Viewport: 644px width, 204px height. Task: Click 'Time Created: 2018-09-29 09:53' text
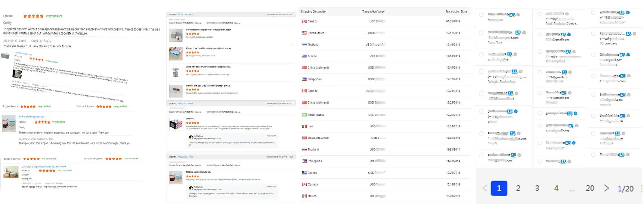coord(280,15)
